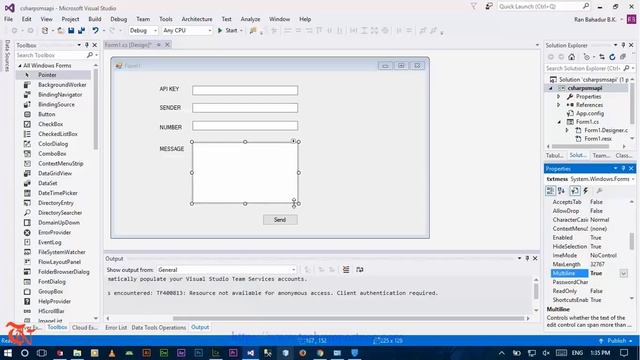
Task: Click the Undo arrow in the toolbar
Action: point(95,31)
